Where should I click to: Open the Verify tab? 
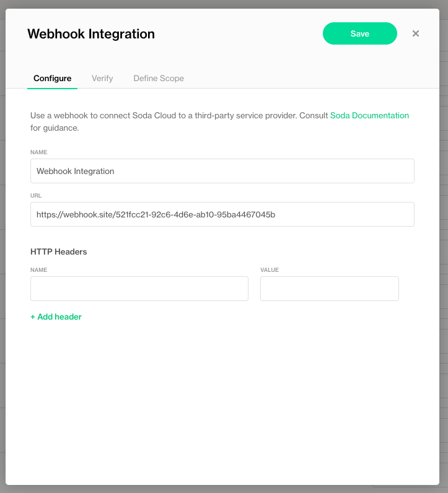point(102,79)
